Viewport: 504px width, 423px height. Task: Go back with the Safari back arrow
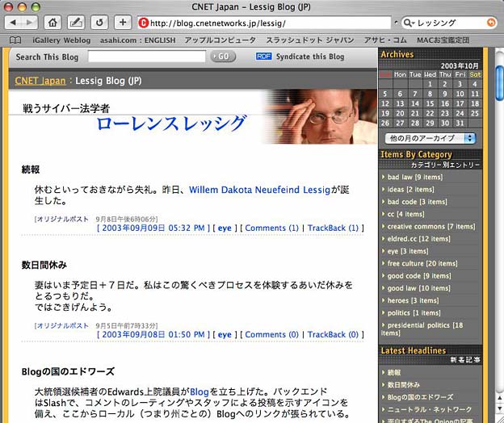coord(13,23)
